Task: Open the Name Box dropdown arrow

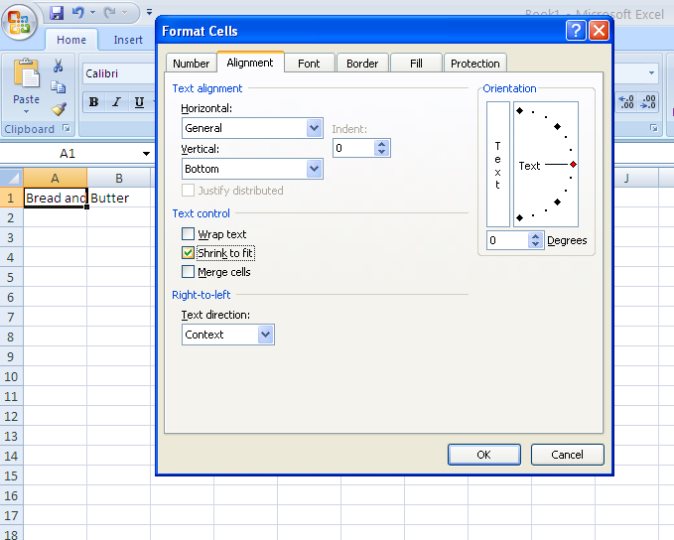Action: pos(146,153)
